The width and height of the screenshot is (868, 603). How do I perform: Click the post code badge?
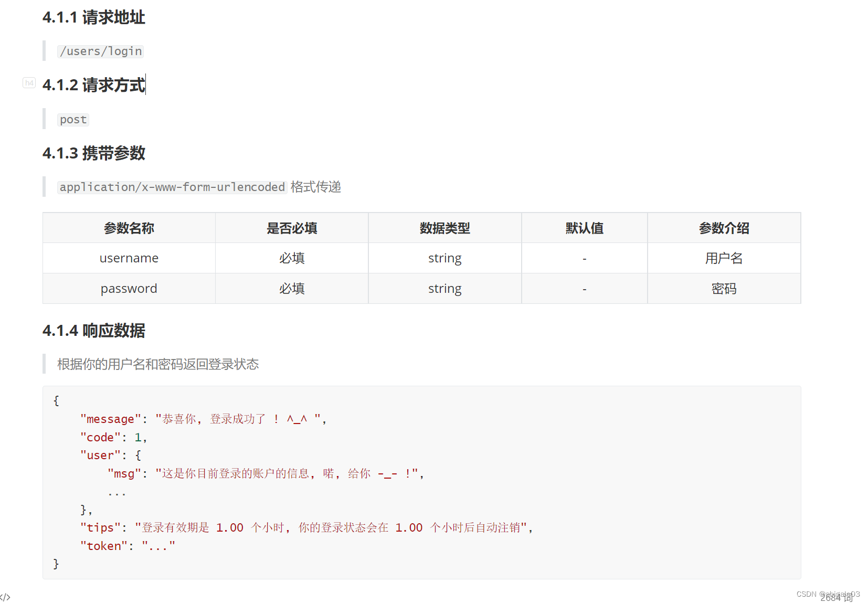pos(72,119)
